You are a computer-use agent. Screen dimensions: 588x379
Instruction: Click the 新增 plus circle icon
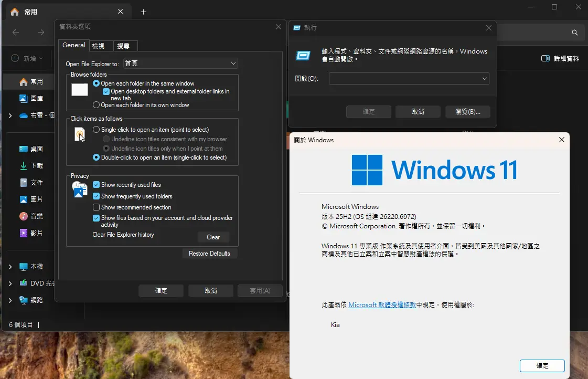pos(15,58)
